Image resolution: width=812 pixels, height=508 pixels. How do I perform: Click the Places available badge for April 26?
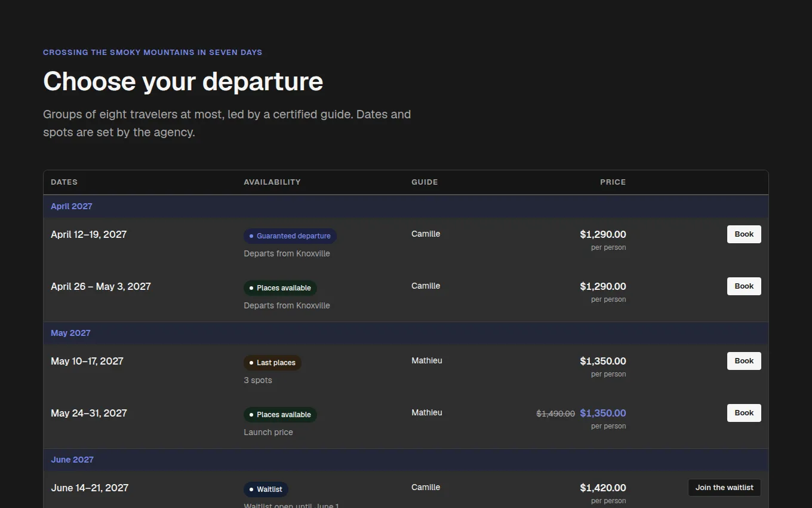(x=280, y=288)
